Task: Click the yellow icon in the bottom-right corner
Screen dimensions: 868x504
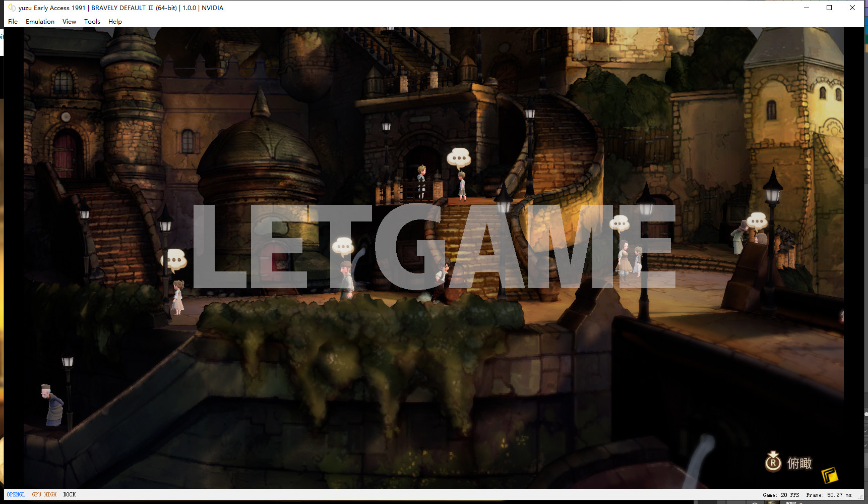Action: pyautogui.click(x=829, y=475)
